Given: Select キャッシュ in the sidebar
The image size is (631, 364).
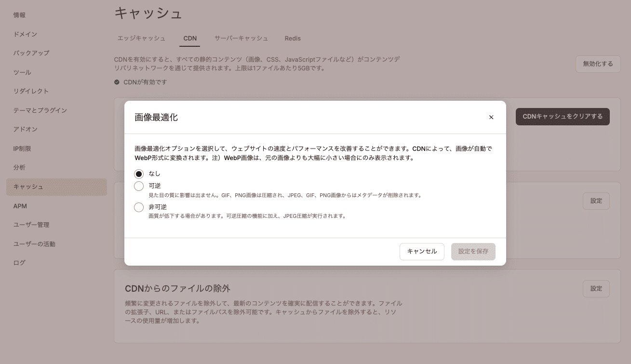Looking at the screenshot, I should pos(56,187).
